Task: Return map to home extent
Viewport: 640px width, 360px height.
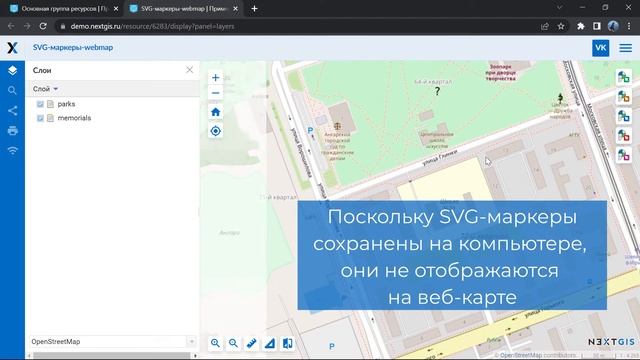Action: (216, 112)
